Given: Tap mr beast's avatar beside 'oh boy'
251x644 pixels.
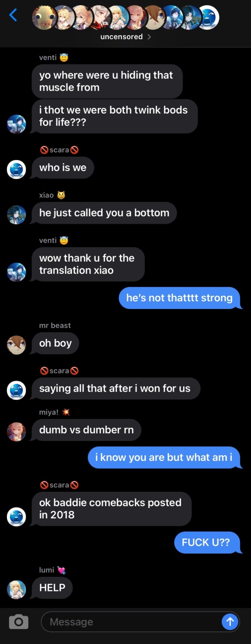Looking at the screenshot, I should tap(16, 345).
